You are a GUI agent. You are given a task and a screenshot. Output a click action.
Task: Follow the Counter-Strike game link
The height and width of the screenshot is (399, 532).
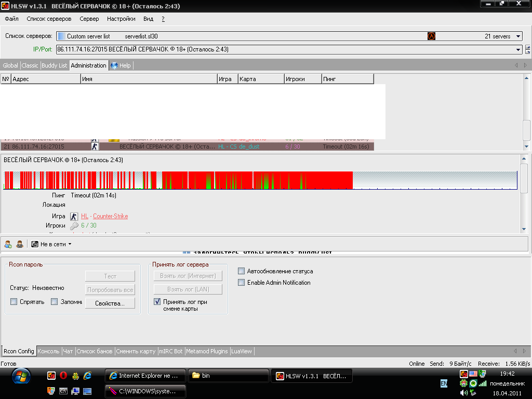point(111,216)
